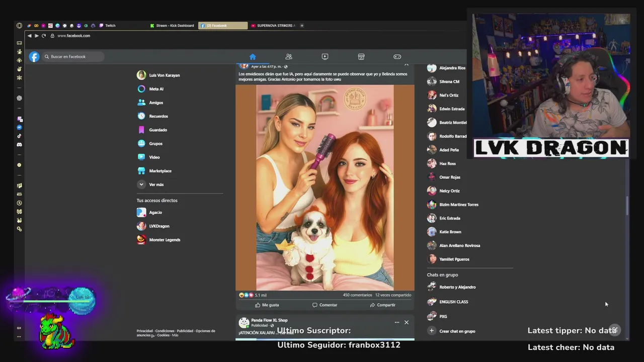Open the 450 comentarios count
The image size is (644, 362).
coord(357,295)
